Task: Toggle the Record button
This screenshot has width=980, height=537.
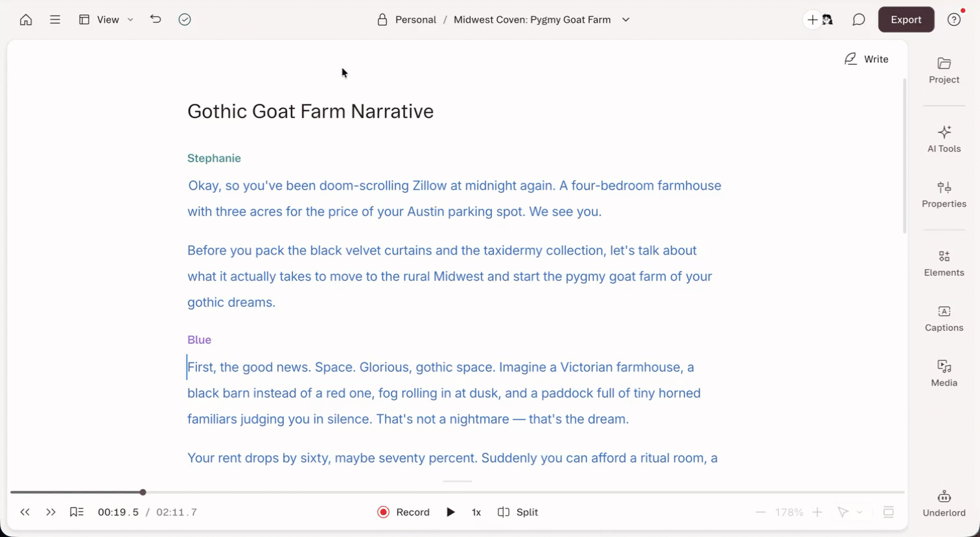Action: point(403,512)
